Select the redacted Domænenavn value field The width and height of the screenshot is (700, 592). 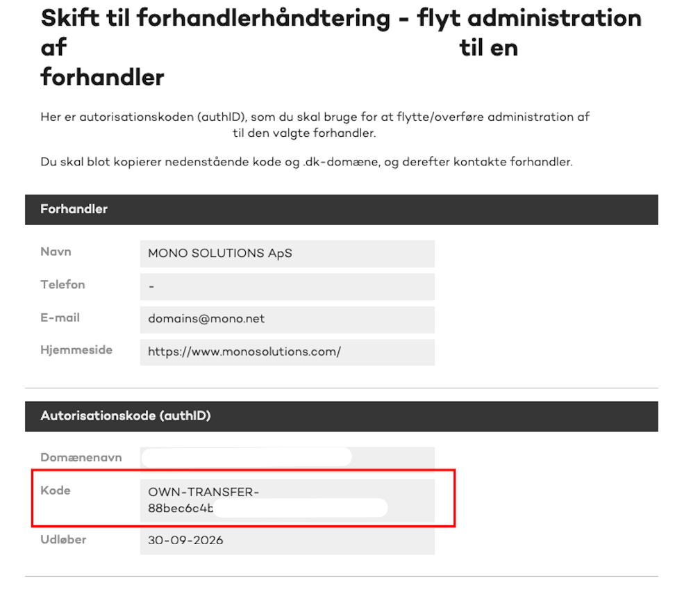point(287,457)
